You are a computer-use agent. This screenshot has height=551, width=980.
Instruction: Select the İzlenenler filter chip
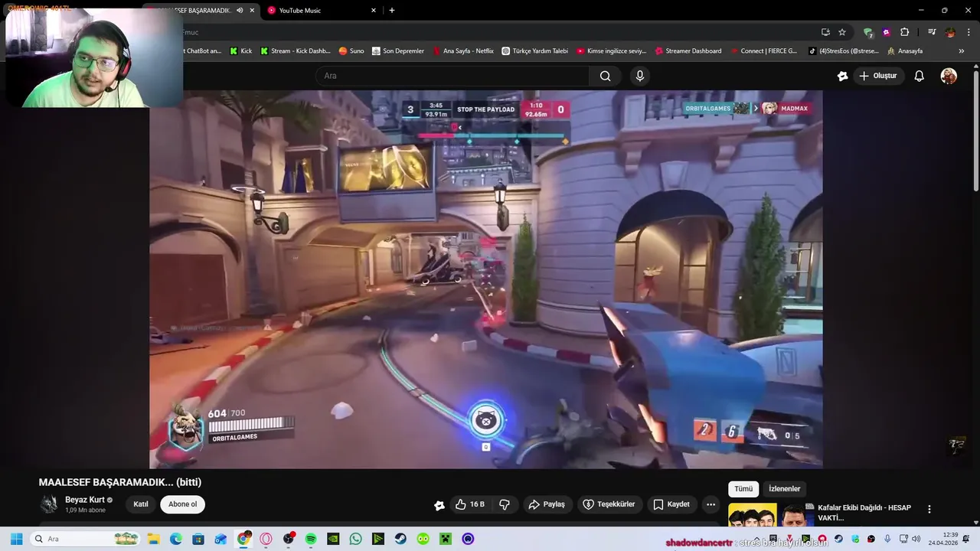785,489
